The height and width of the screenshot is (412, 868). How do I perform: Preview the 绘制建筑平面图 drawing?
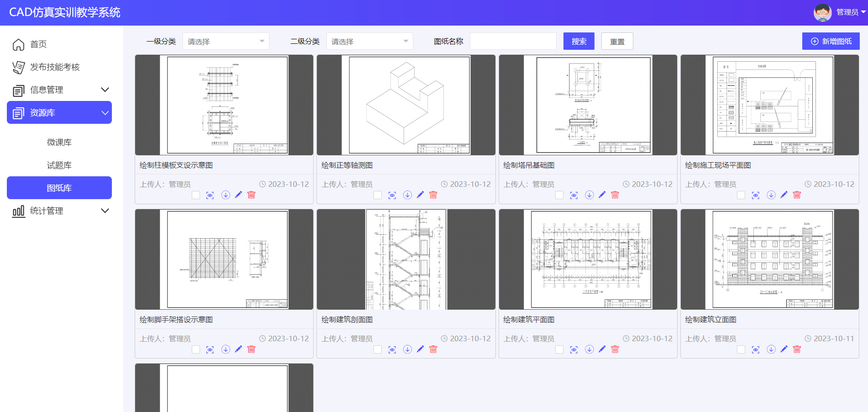pyautogui.click(x=574, y=349)
